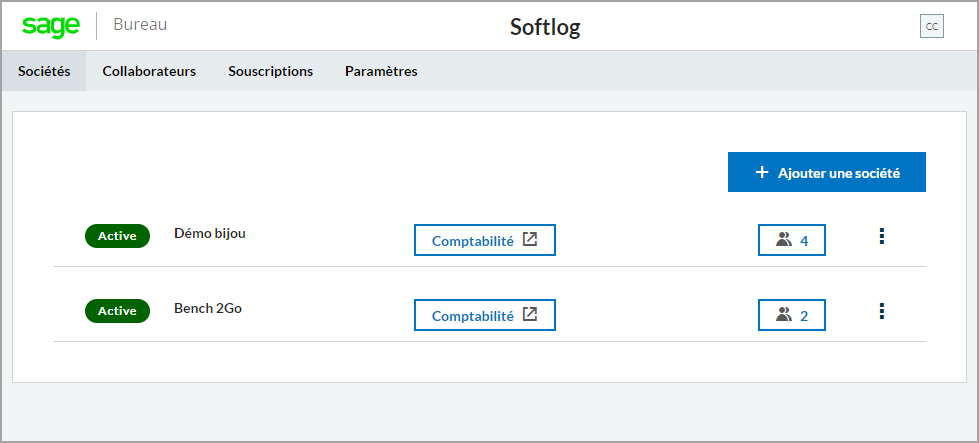979x443 pixels.
Task: Click the Active badge for Bench 2Go
Action: pos(117,311)
